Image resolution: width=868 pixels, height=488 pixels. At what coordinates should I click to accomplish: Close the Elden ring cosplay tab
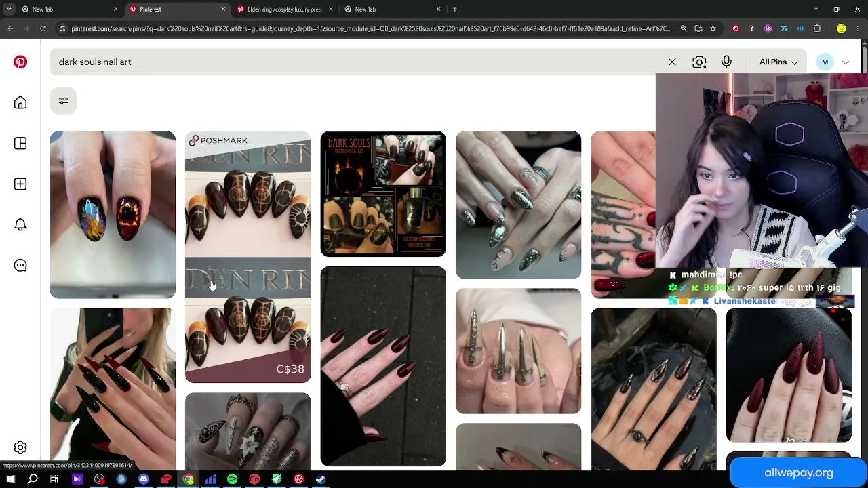(331, 9)
